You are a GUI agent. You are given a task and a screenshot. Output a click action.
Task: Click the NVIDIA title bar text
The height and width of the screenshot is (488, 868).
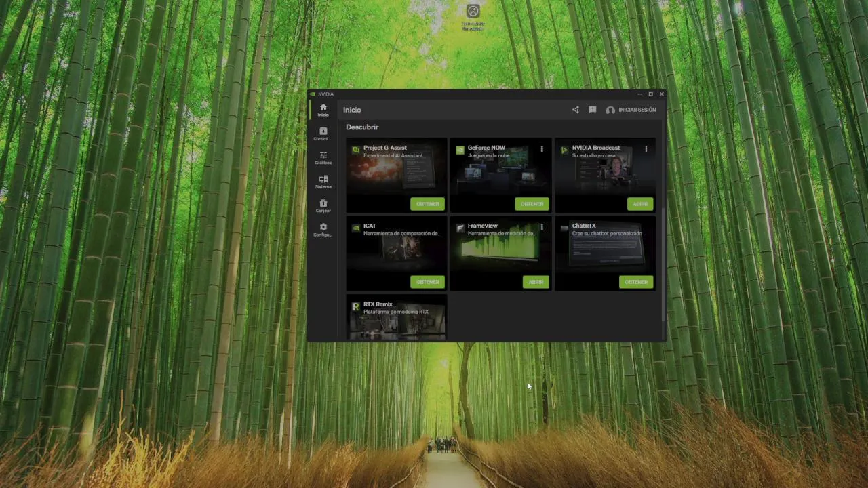pyautogui.click(x=325, y=94)
